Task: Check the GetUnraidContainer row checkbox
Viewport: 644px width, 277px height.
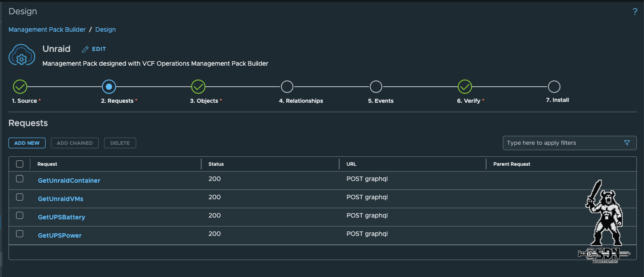Action: 20,179
